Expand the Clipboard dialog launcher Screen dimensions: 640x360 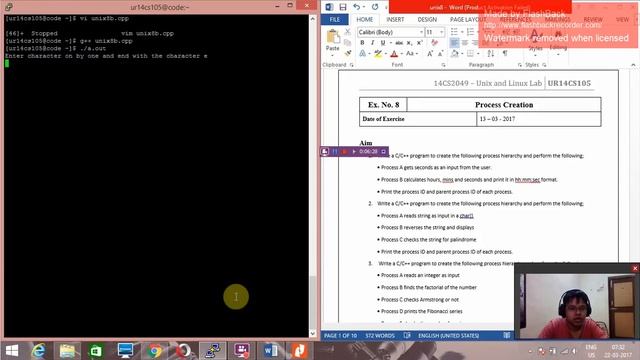tap(351, 65)
